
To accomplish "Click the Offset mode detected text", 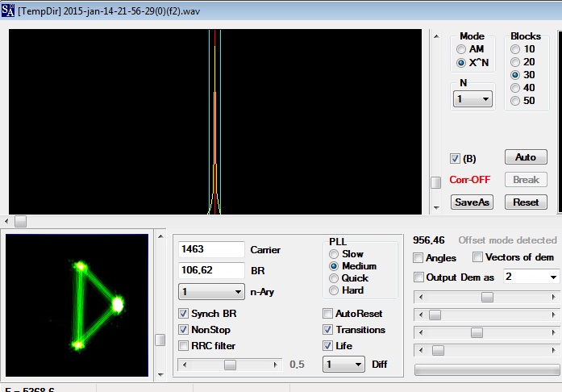I will pyautogui.click(x=507, y=240).
